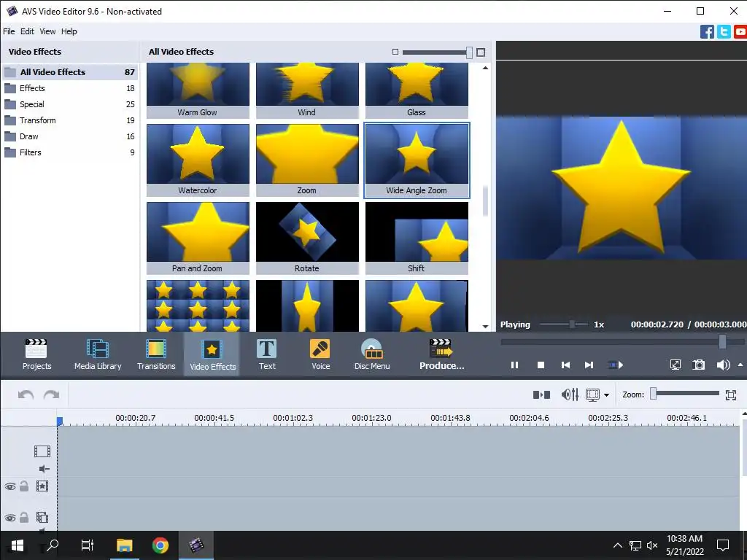
Task: Click the audio track speaker icon
Action: pos(44,469)
